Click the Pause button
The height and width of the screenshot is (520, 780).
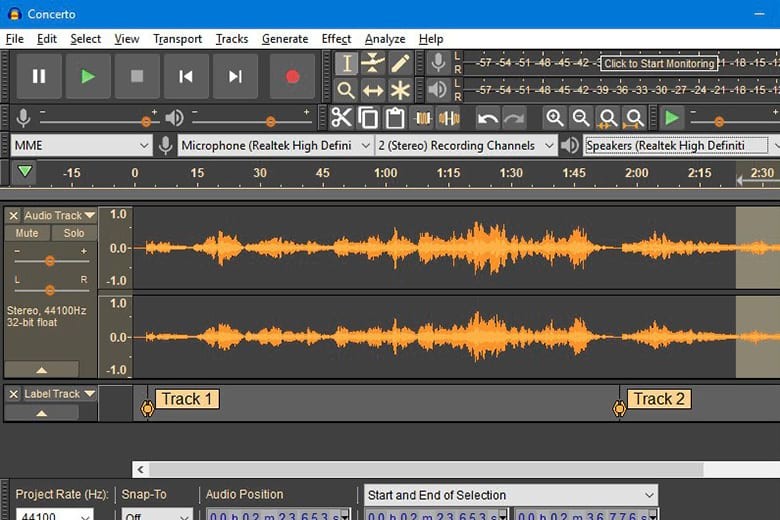tap(39, 76)
